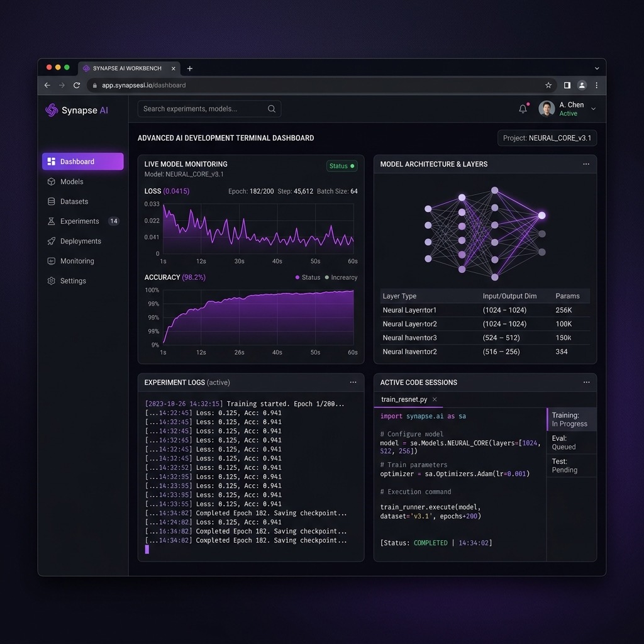Click the Search experiments, models field

(x=209, y=109)
